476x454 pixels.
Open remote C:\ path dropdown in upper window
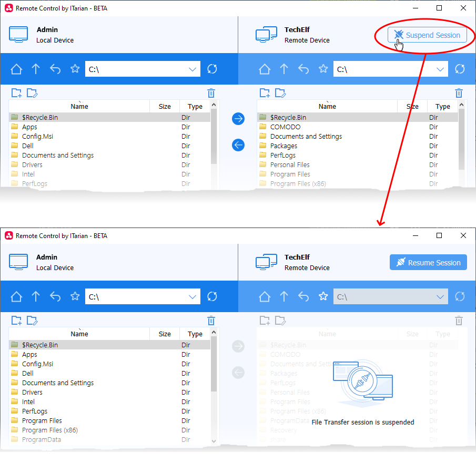[441, 69]
